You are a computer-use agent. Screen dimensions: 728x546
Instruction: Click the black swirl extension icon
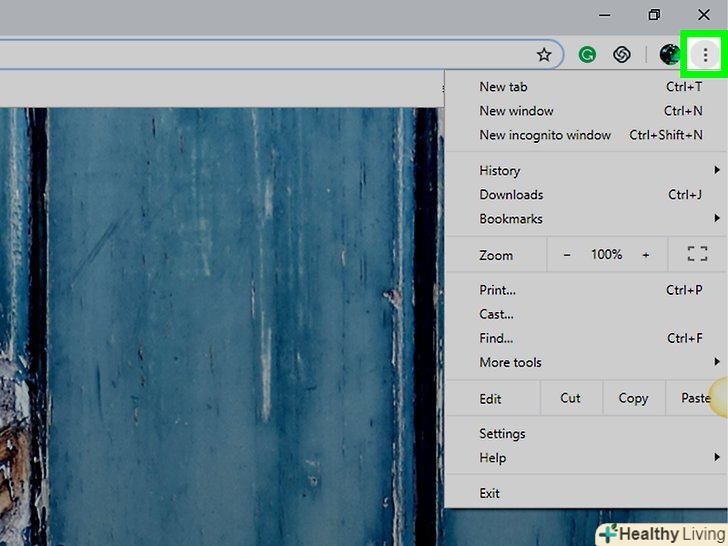click(x=621, y=55)
